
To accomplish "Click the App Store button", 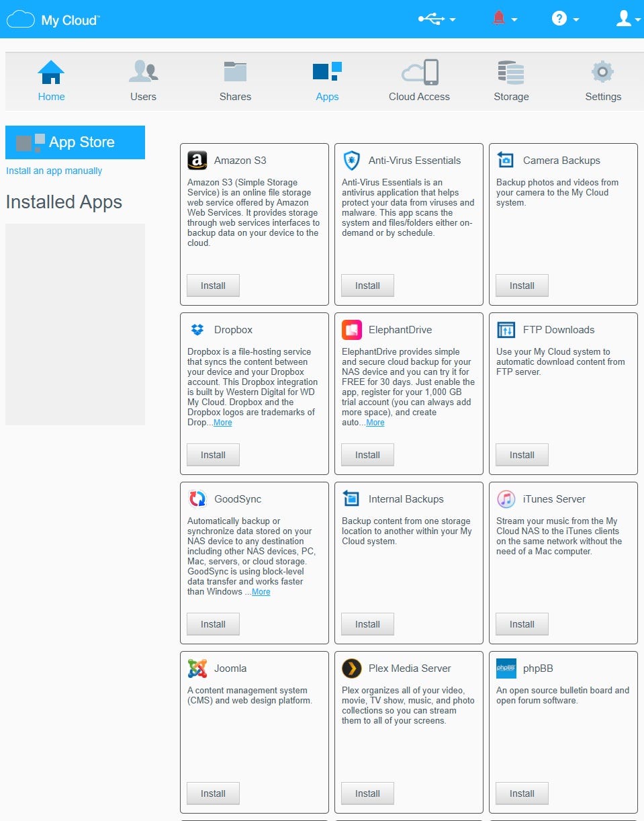I will coord(75,142).
